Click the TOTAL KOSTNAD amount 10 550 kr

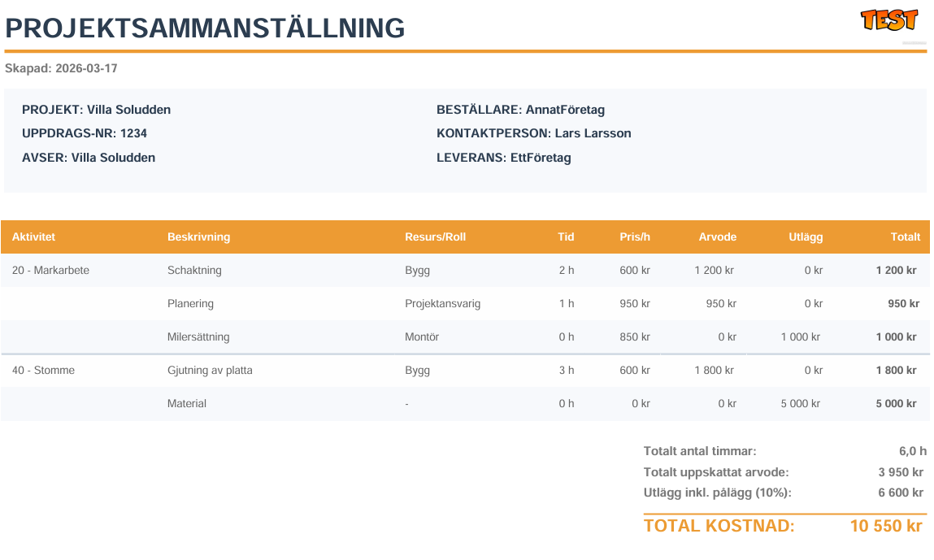tap(885, 526)
